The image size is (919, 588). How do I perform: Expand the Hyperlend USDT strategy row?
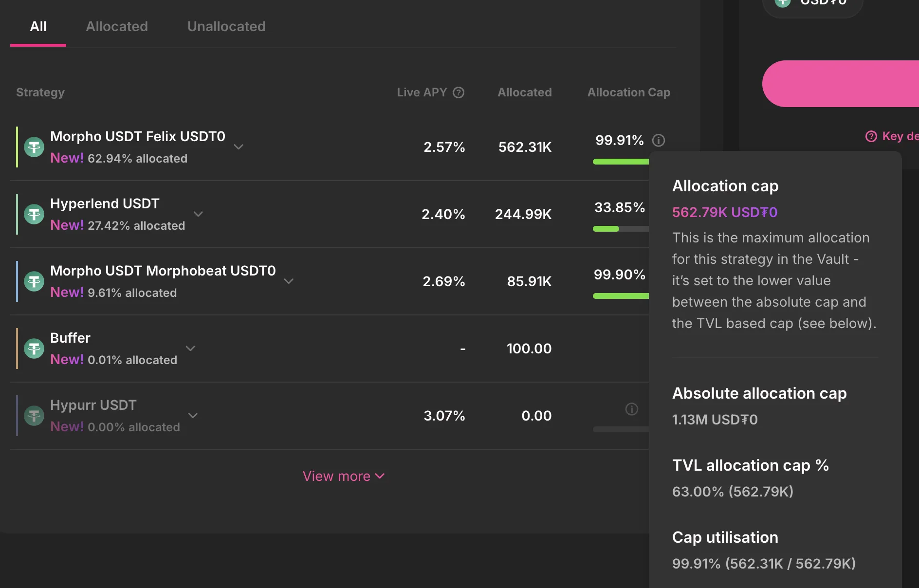click(x=198, y=214)
